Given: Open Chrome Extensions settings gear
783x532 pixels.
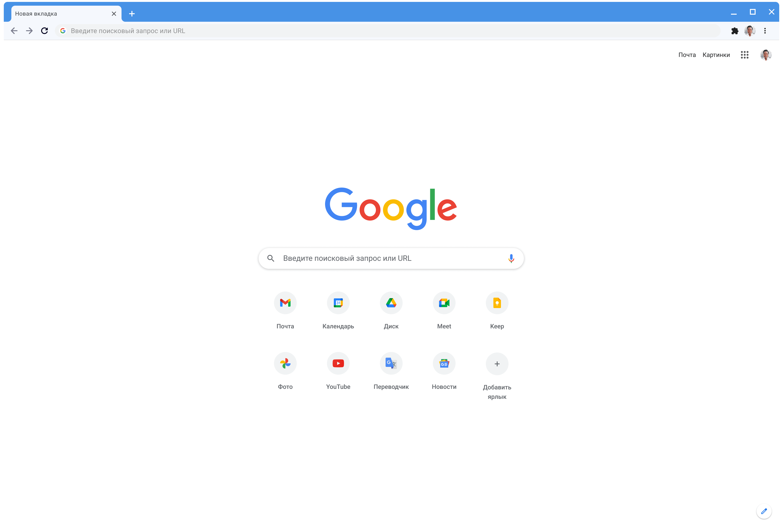Looking at the screenshot, I should (x=735, y=30).
